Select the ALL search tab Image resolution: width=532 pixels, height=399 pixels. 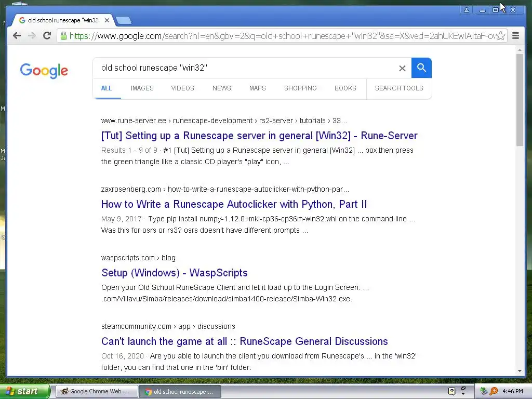coord(107,88)
